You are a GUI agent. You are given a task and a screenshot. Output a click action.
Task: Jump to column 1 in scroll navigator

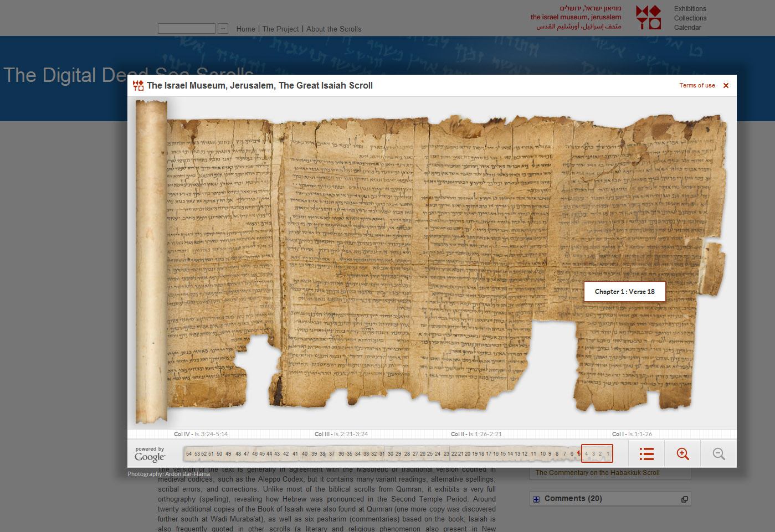click(608, 454)
